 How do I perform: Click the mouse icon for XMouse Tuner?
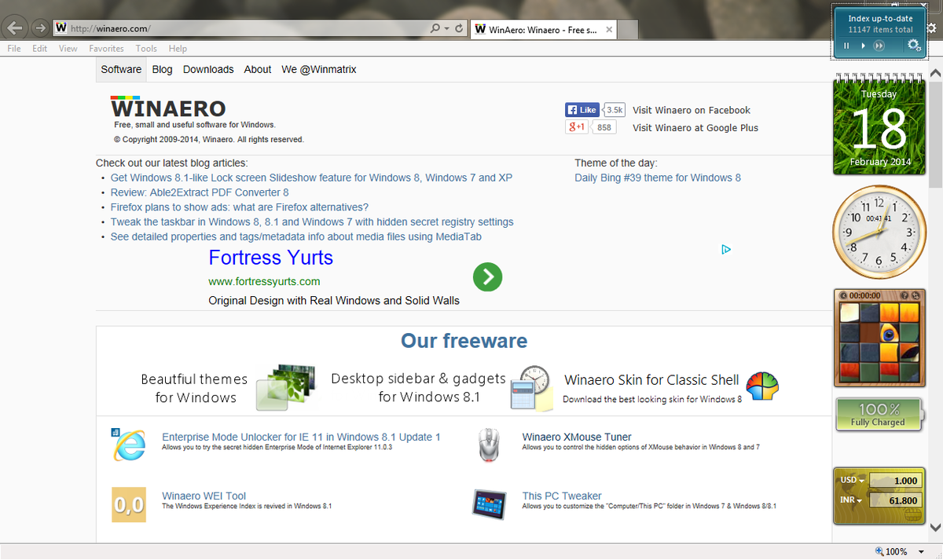(489, 445)
